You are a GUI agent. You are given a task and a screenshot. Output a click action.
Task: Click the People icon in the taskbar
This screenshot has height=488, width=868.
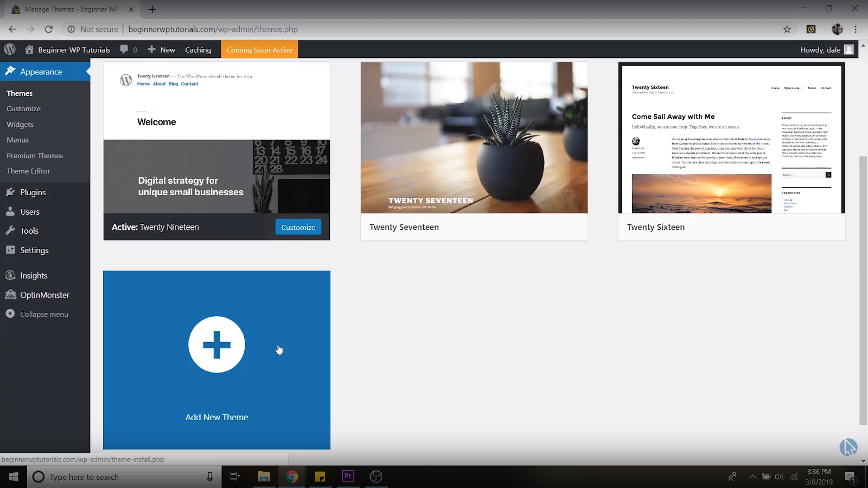pyautogui.click(x=732, y=477)
